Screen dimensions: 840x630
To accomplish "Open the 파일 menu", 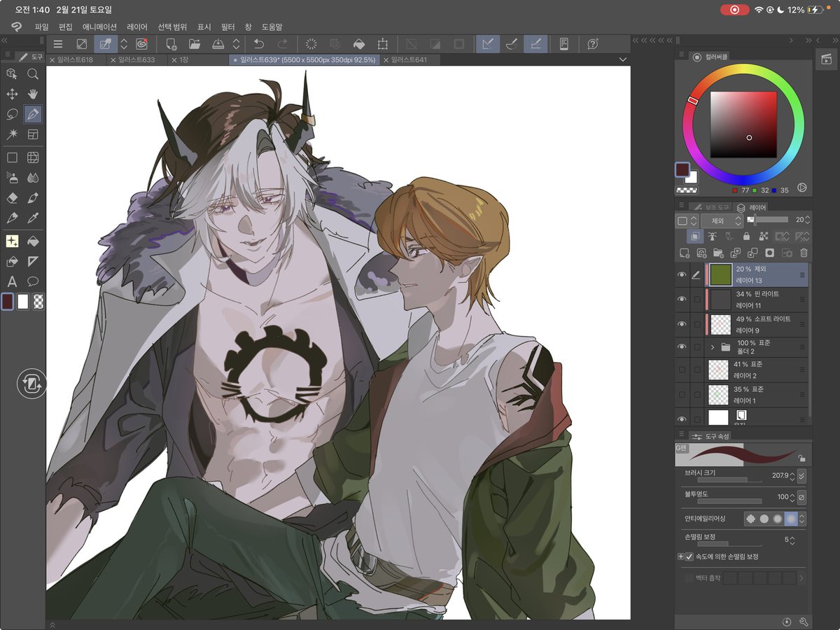I will pos(41,27).
